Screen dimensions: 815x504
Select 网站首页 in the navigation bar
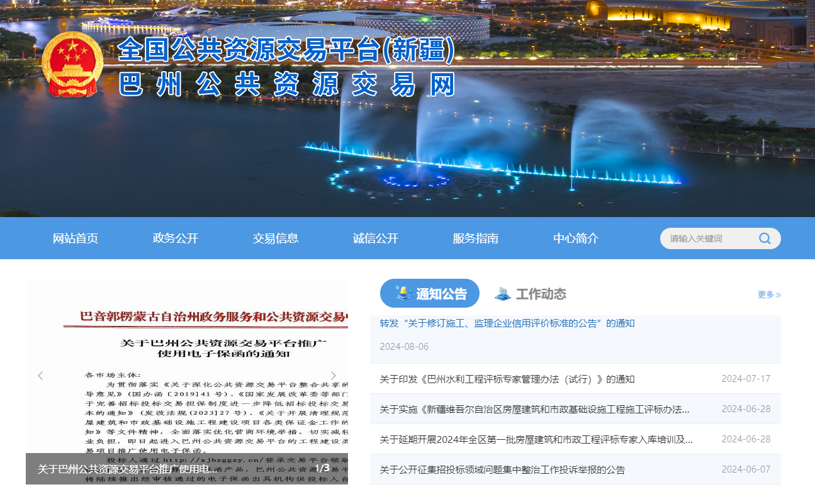75,238
